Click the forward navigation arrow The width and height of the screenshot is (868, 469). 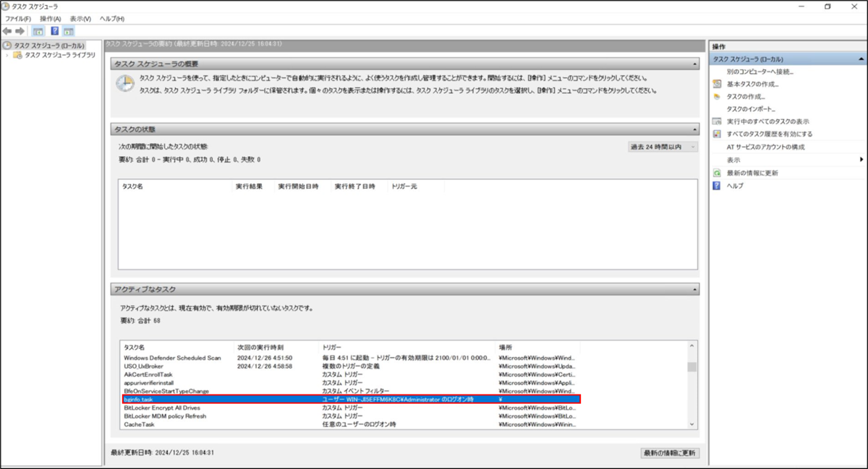pos(18,31)
